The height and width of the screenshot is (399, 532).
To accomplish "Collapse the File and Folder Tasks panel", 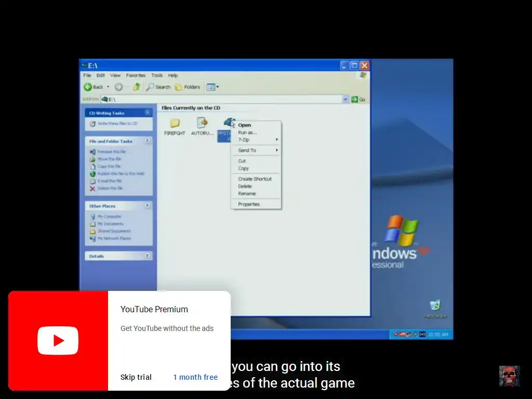I will pyautogui.click(x=147, y=141).
